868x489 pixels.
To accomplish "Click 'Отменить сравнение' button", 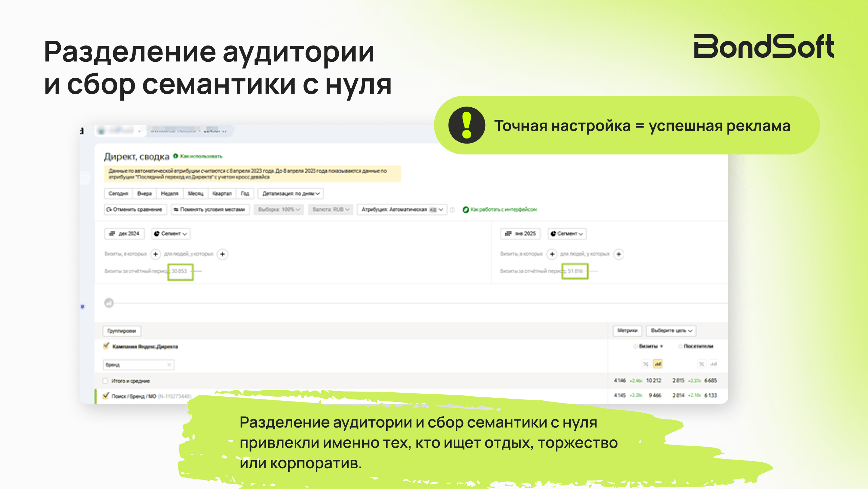I will click(x=135, y=210).
